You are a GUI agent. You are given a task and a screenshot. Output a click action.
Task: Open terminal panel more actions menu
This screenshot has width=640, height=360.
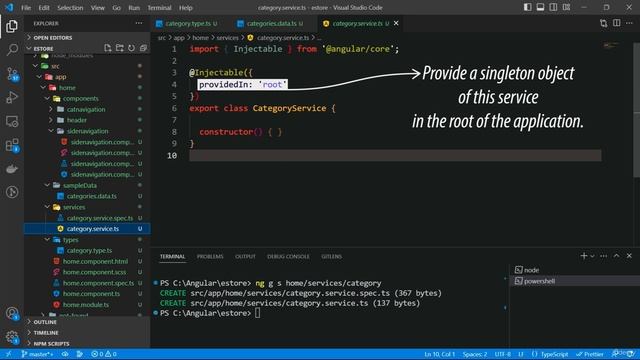click(604, 256)
